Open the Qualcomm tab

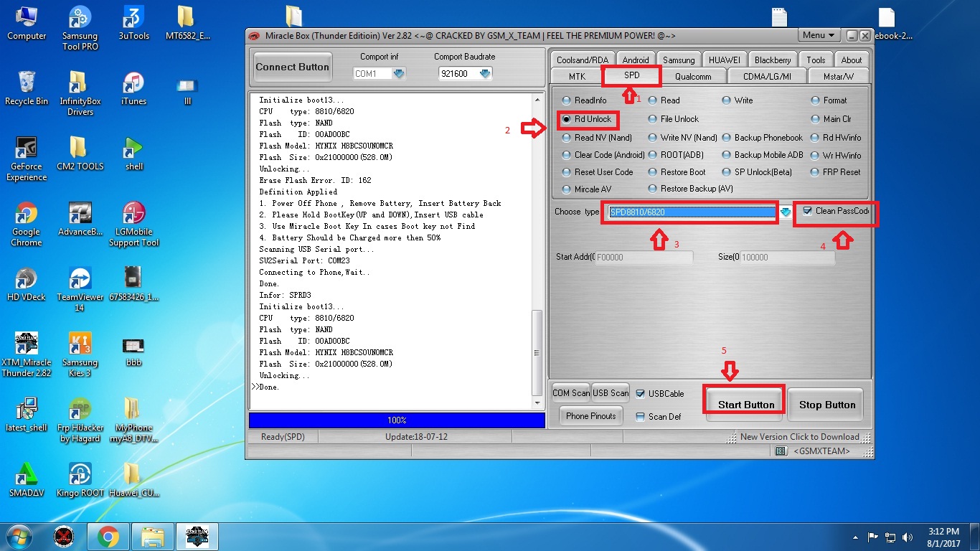click(x=693, y=76)
